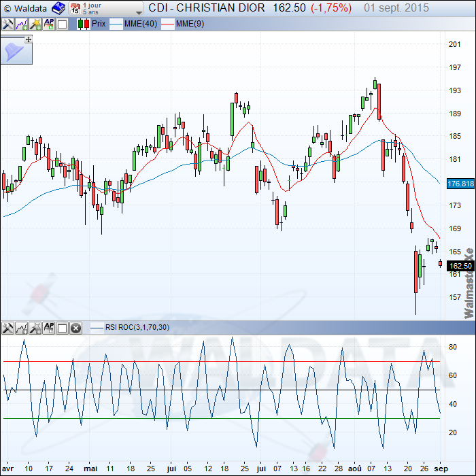Open RSI panel settings wrench and hammer icon

(7, 328)
